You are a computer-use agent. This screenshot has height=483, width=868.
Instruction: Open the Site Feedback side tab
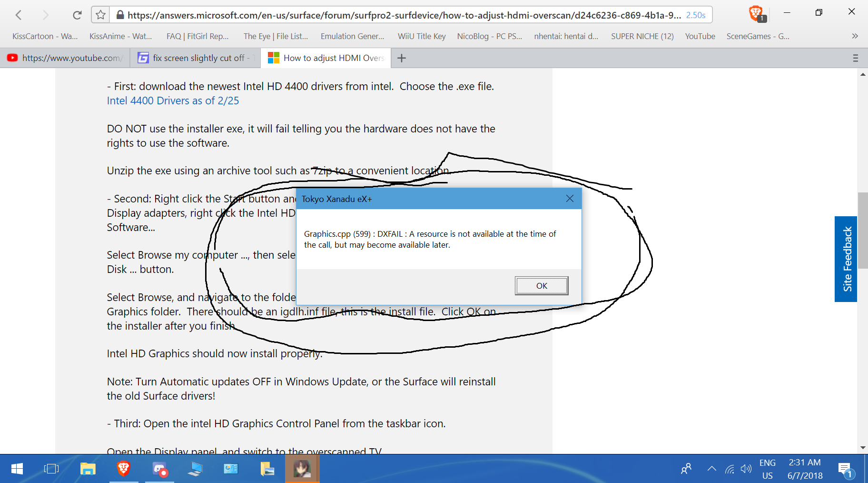[x=846, y=259]
